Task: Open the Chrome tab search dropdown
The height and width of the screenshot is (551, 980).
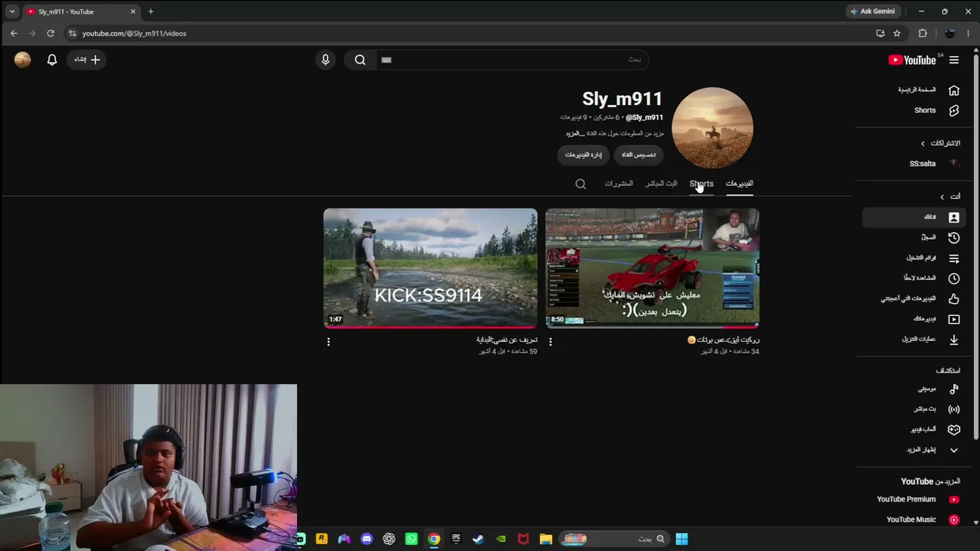Action: coord(12,11)
